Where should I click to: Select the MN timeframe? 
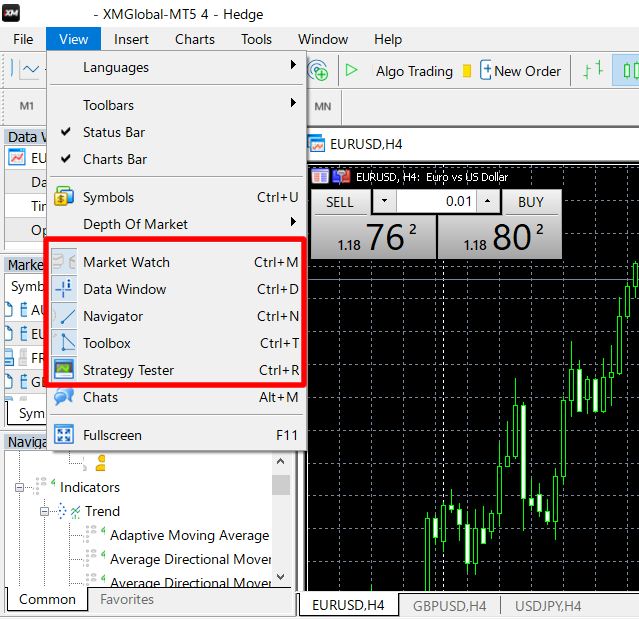click(x=322, y=106)
